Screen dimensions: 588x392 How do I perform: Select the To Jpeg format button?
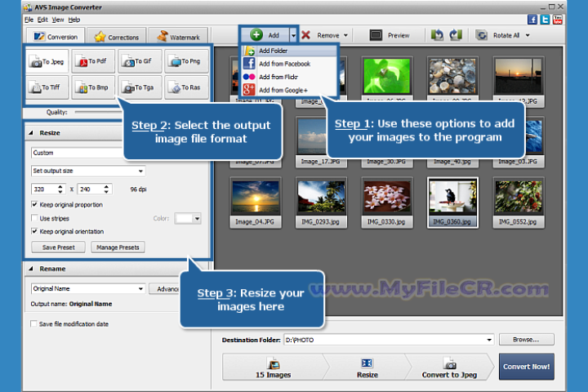click(x=47, y=61)
